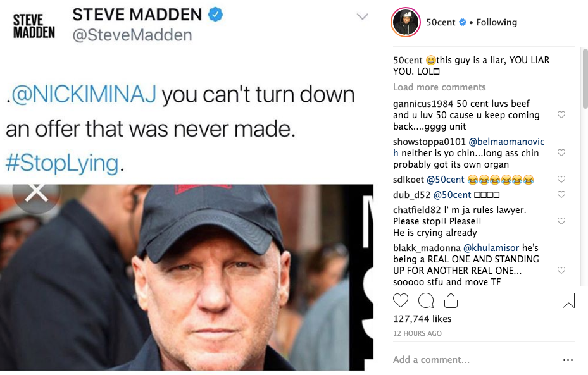Viewport: 588px width, 375px height.
Task: Like the post with heart icon
Action: (400, 300)
